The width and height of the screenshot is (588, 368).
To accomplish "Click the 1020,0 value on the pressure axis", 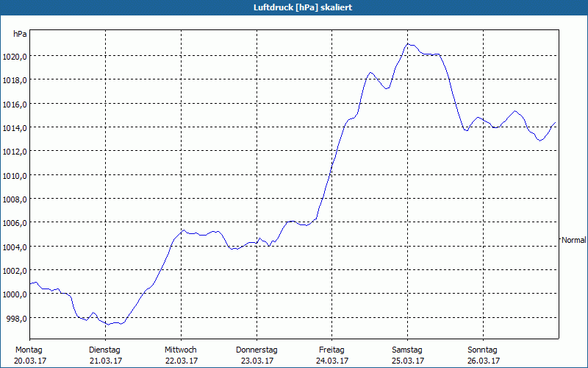I will (15, 56).
